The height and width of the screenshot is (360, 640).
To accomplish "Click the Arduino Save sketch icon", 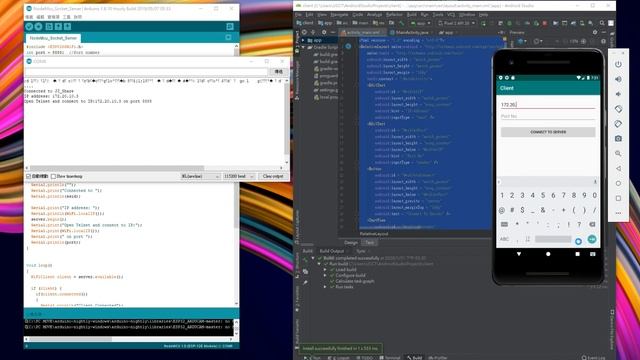I will tap(67, 27).
